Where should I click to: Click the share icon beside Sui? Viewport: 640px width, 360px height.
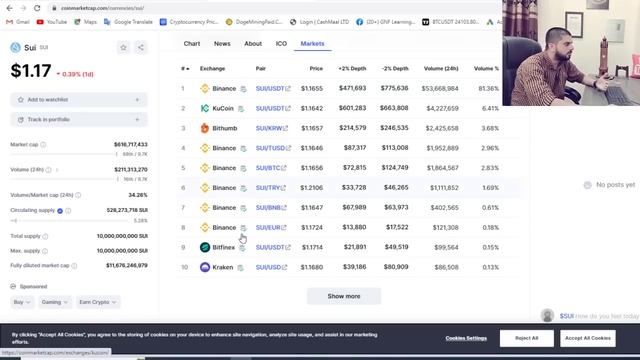point(141,48)
